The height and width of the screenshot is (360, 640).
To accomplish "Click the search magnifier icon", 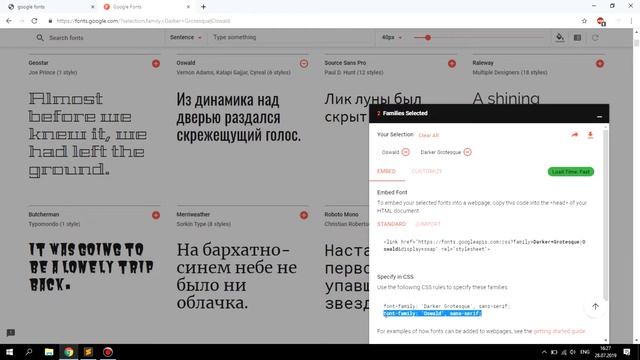I will pos(40,38).
